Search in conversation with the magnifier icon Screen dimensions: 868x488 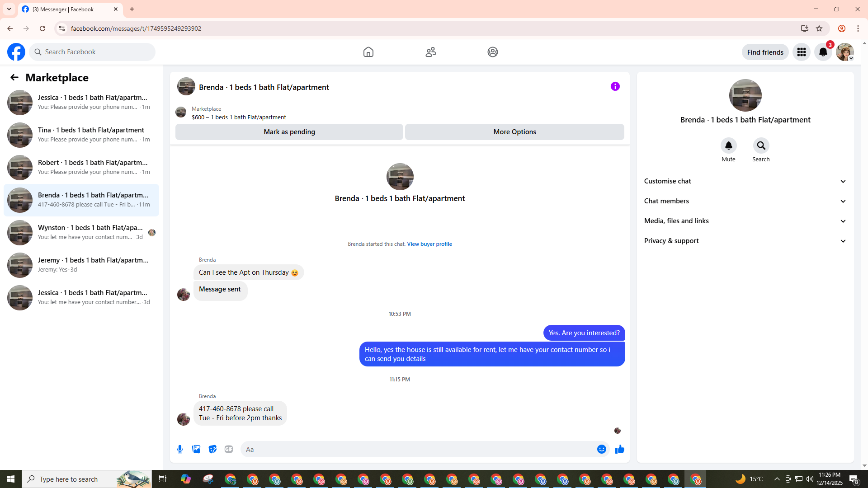pos(761,145)
